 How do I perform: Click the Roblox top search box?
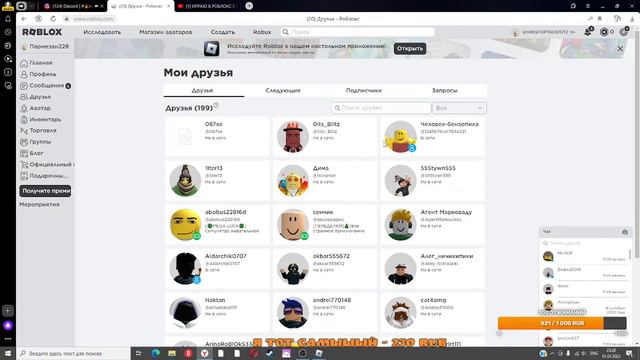pyautogui.click(x=358, y=32)
